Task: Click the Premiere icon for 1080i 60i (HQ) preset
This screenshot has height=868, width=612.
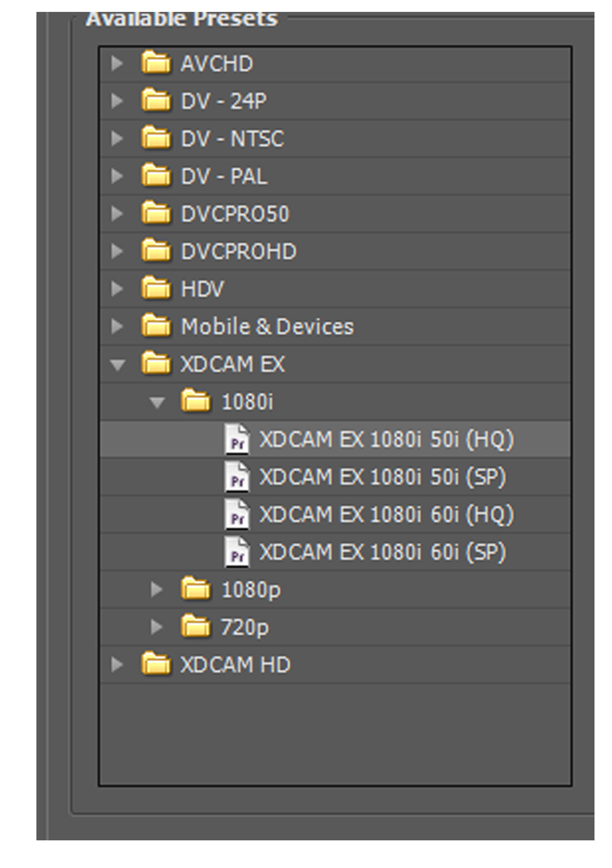Action: pyautogui.click(x=237, y=514)
